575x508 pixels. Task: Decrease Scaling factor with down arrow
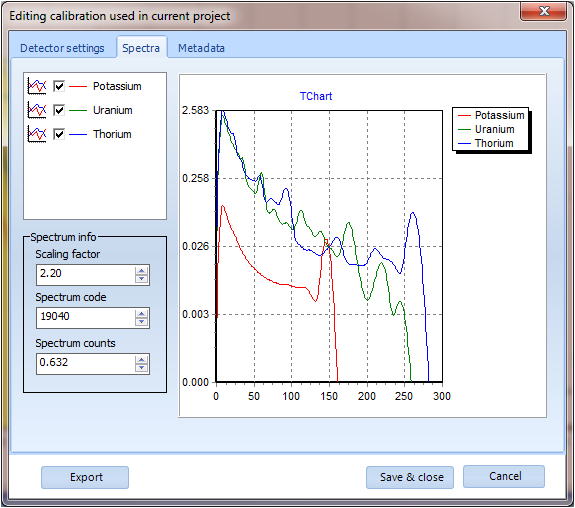pos(142,279)
